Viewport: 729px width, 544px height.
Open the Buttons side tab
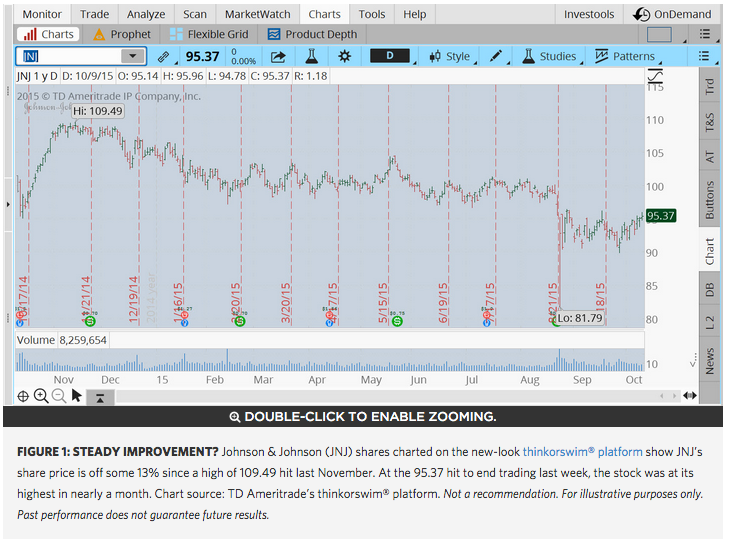tap(709, 200)
